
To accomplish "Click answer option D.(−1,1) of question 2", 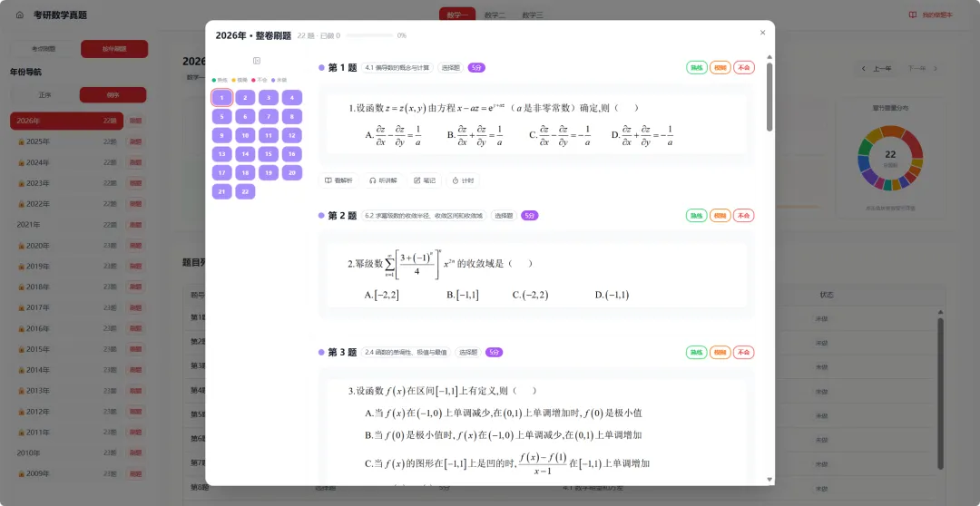I will click(612, 295).
